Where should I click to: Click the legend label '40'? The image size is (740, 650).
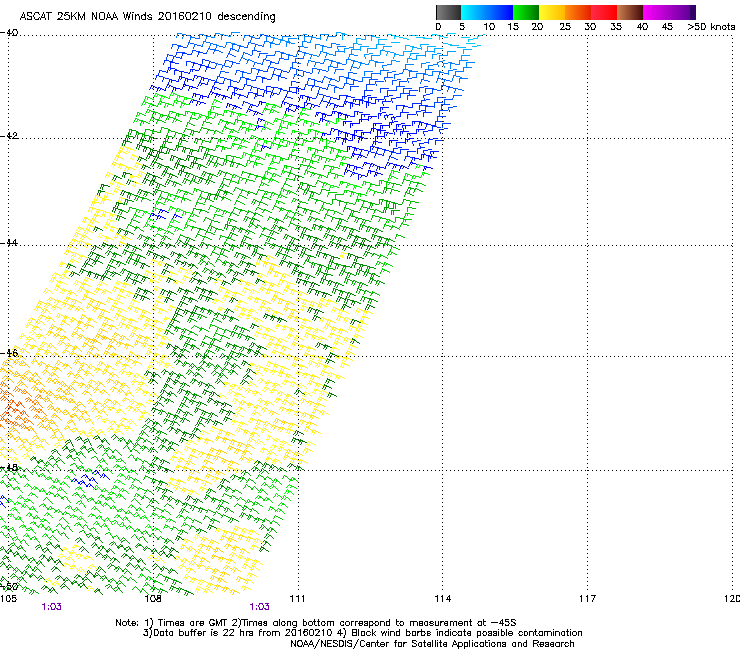pos(642,27)
